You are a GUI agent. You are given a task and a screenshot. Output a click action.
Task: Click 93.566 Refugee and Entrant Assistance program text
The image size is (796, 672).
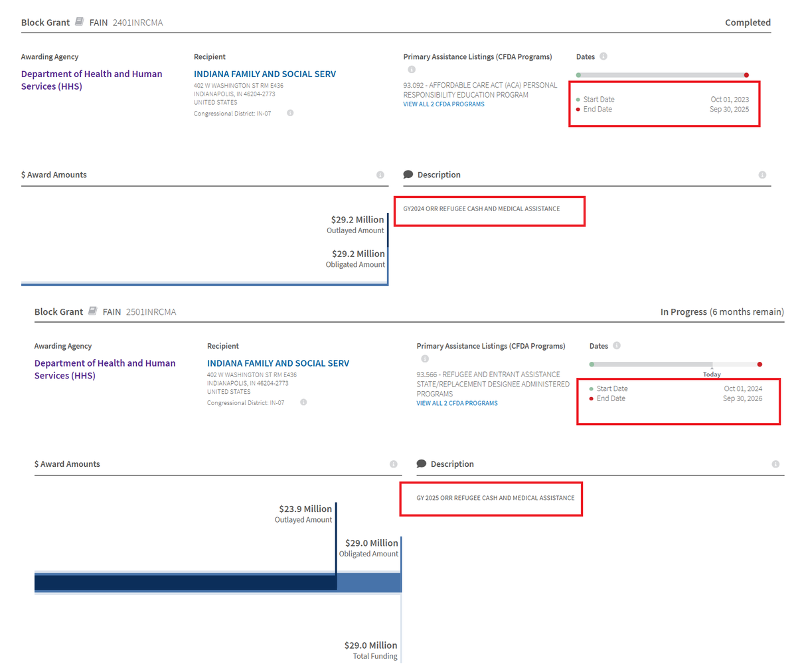pyautogui.click(x=493, y=384)
